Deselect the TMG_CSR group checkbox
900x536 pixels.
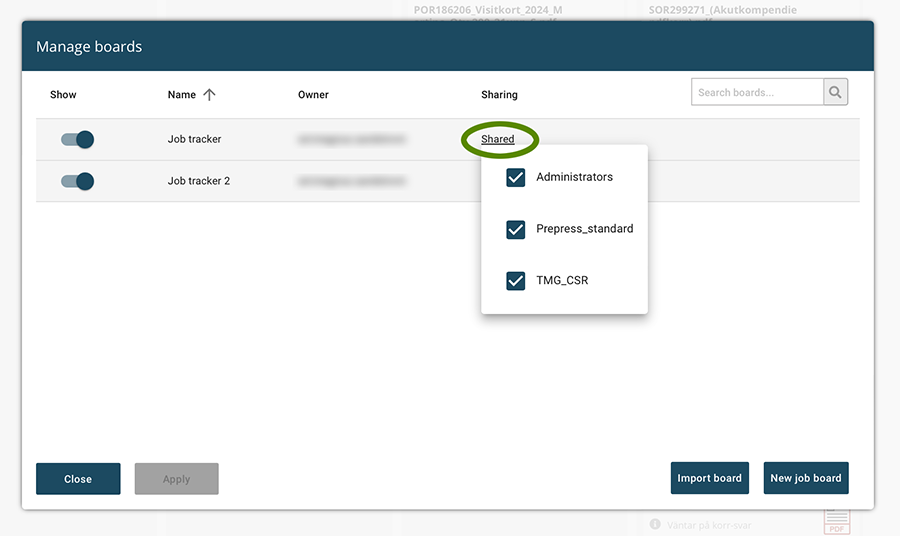[516, 281]
